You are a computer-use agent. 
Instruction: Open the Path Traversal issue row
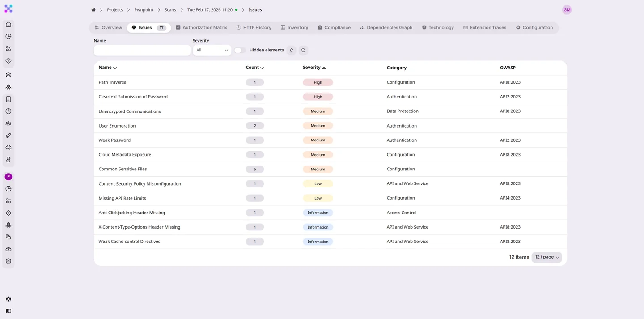point(113,82)
